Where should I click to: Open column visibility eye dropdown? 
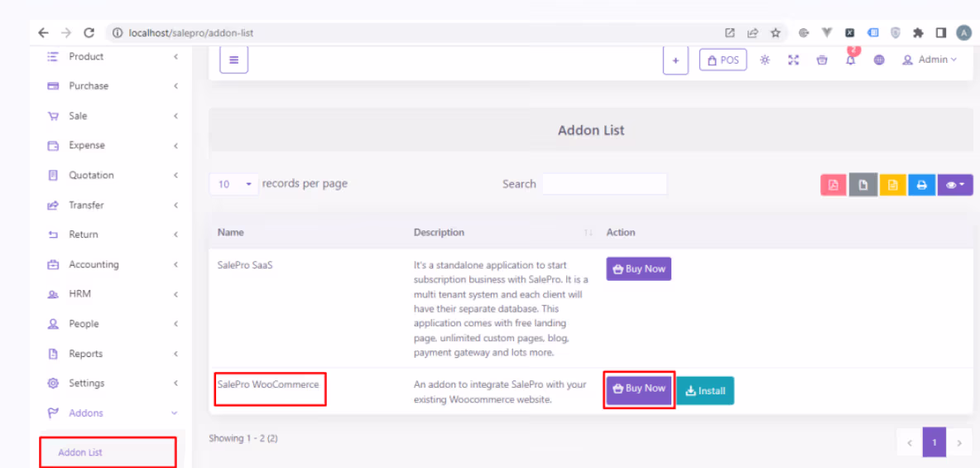click(x=955, y=185)
